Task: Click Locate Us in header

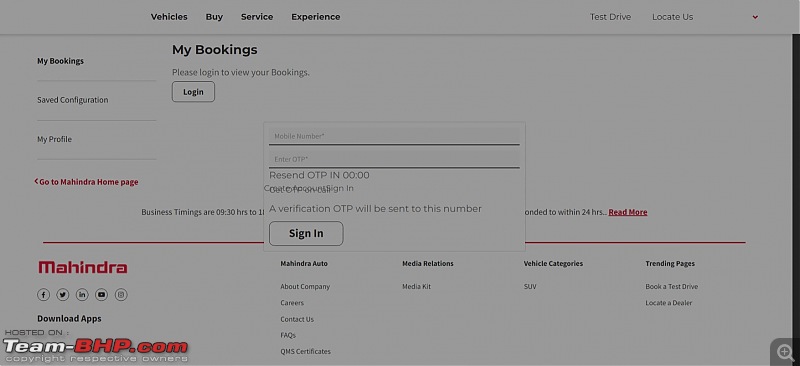Action: (x=672, y=17)
